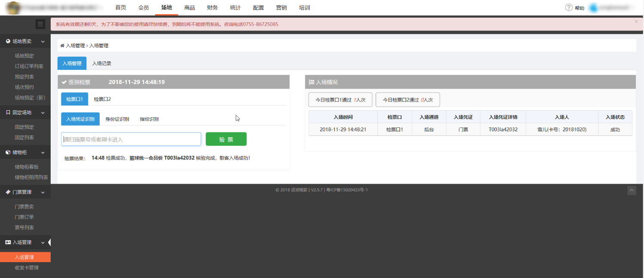Select the 入场管理 page tab
Screen dimensions: 644x278
coord(72,63)
